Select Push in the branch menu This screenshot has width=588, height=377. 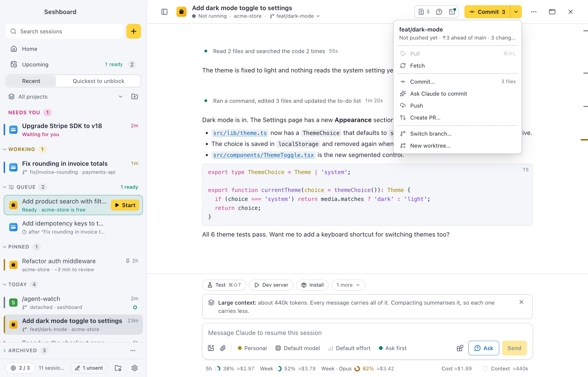pyautogui.click(x=458, y=106)
